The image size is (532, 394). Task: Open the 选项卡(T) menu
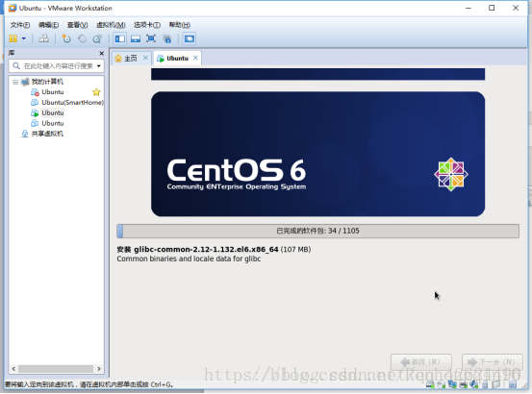[x=147, y=25]
